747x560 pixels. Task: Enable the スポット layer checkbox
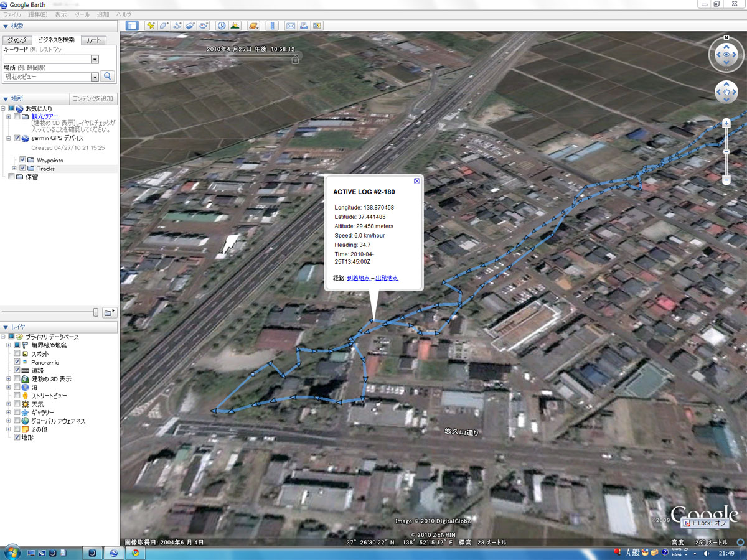tap(17, 353)
